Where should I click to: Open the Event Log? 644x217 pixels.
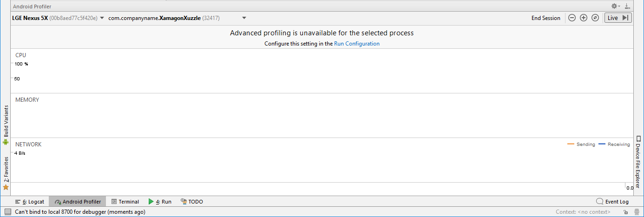tap(612, 202)
